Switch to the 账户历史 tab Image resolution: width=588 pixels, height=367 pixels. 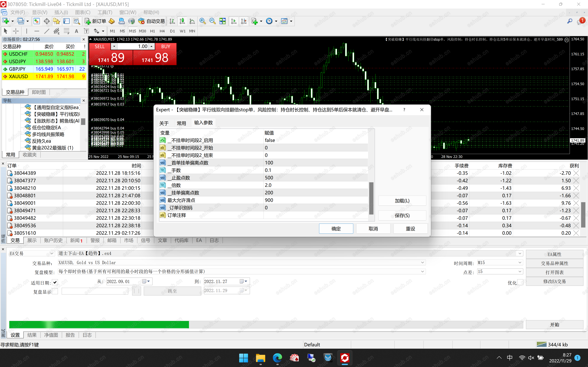click(53, 240)
